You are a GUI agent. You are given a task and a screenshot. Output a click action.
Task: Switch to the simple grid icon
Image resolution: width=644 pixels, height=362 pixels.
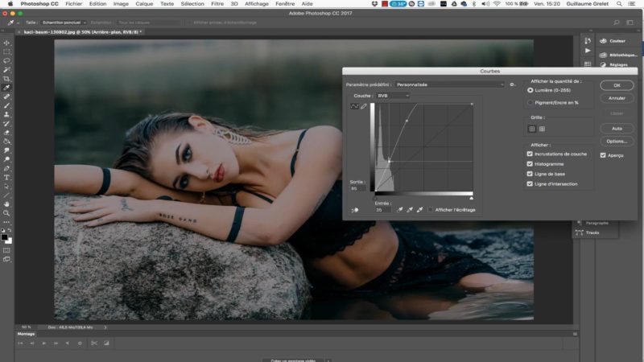pos(532,129)
